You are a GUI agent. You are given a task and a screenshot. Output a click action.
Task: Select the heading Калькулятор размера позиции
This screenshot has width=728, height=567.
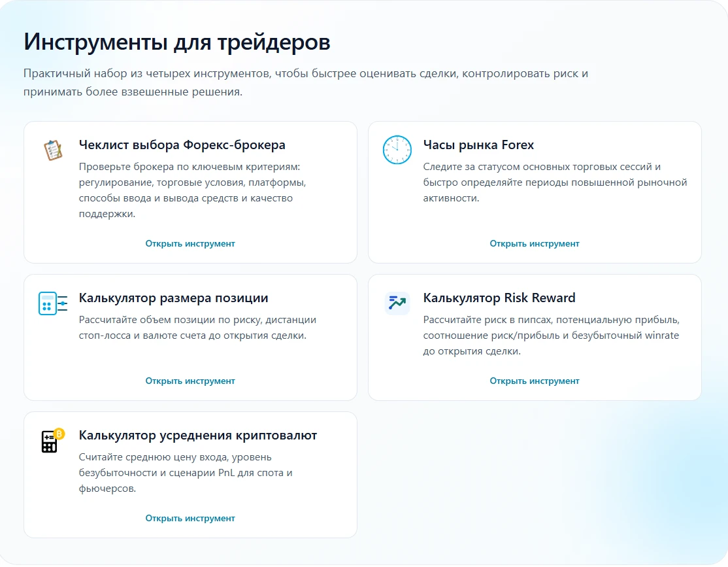coord(173,298)
